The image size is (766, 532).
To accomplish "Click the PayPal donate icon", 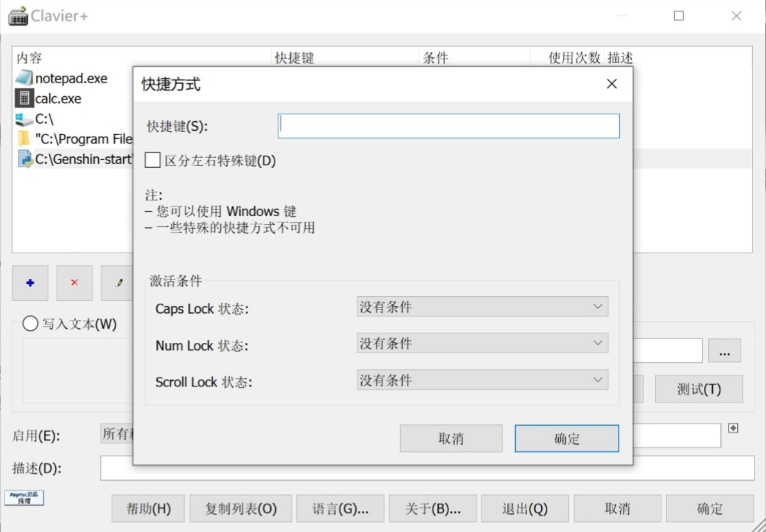I will tap(24, 497).
